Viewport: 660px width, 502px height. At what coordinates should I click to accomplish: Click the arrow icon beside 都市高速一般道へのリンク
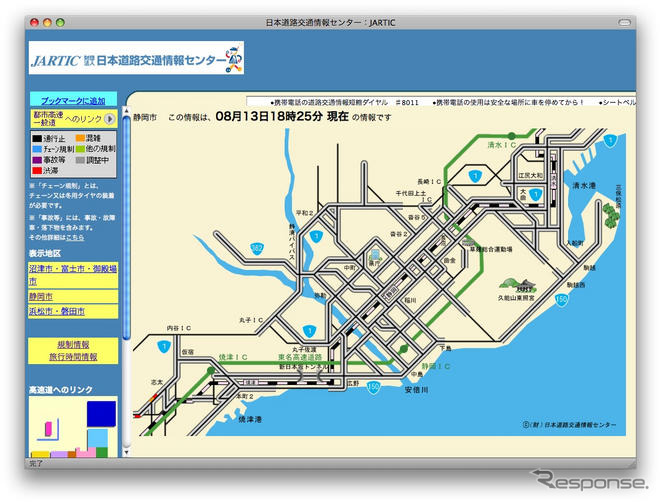pos(109,119)
